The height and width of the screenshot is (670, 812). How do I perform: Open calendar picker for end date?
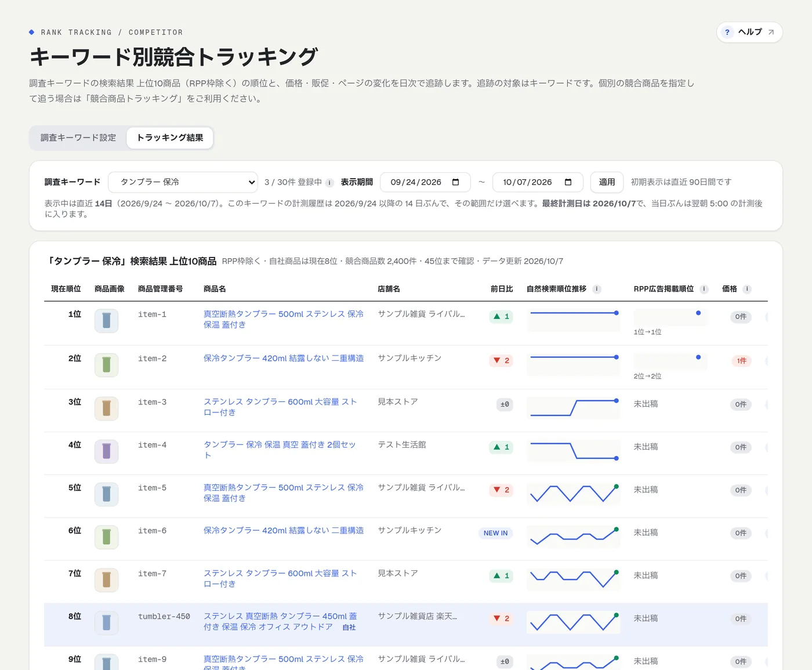coord(568,182)
